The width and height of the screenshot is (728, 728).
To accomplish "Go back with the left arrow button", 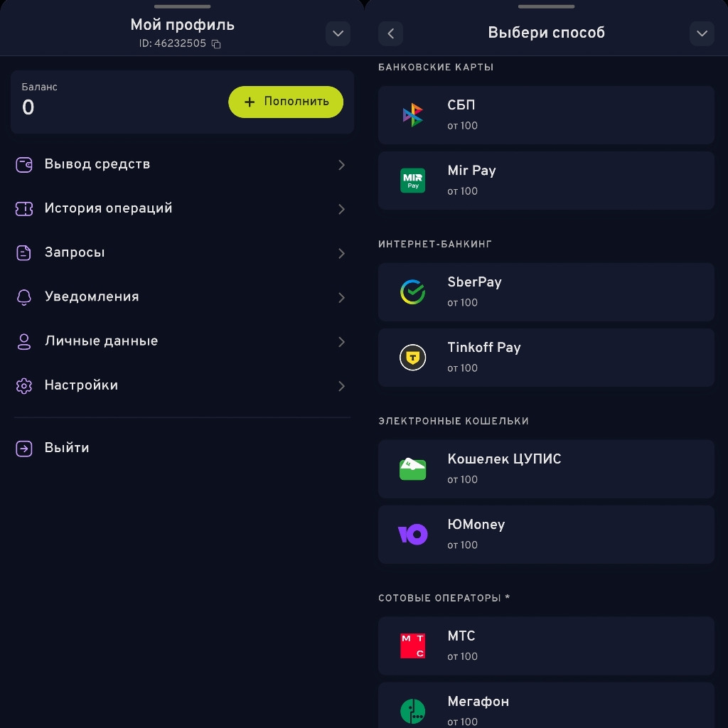I will 390,33.
